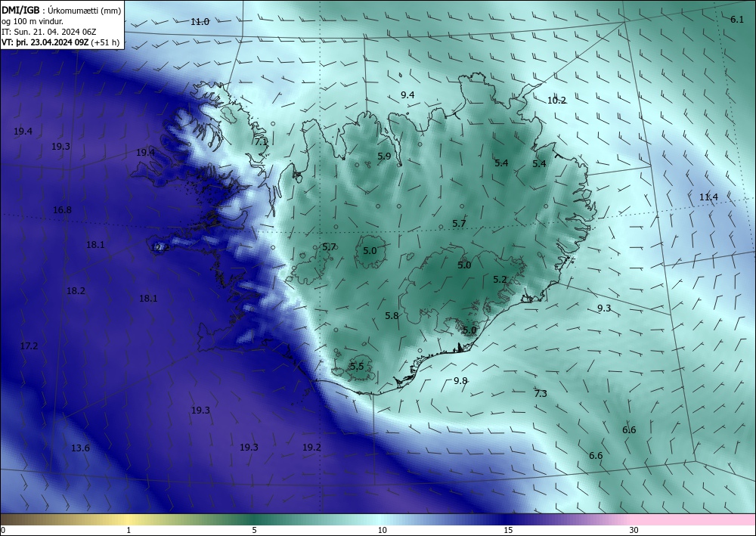Click the 'og 100 m vindur.' subtitle line
The image size is (756, 536).
33,21
